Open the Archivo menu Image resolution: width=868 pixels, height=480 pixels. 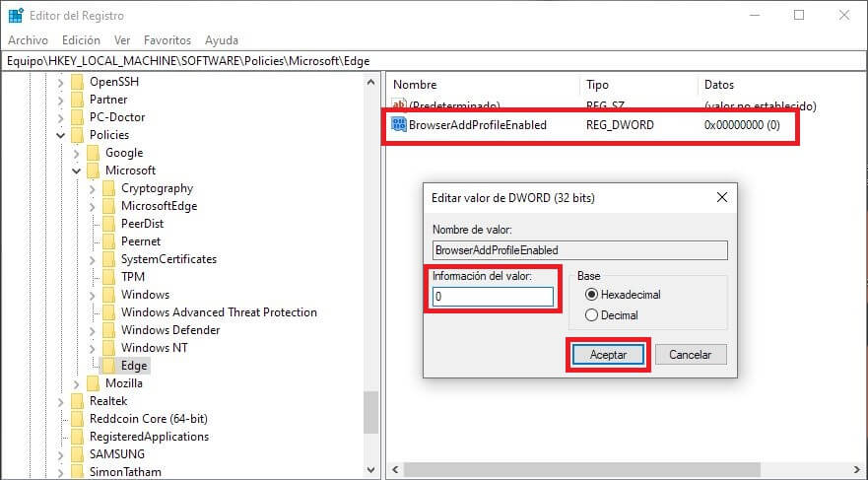click(28, 39)
